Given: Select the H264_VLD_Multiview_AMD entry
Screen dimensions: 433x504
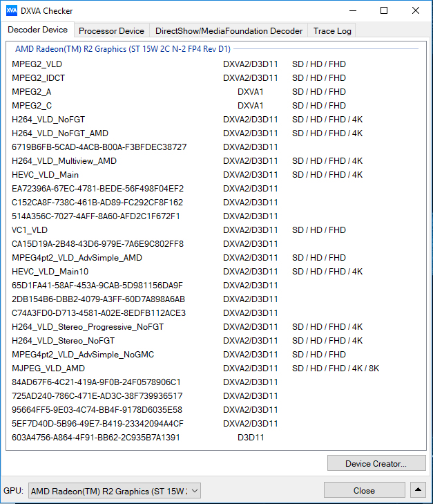Looking at the screenshot, I should 64,161.
